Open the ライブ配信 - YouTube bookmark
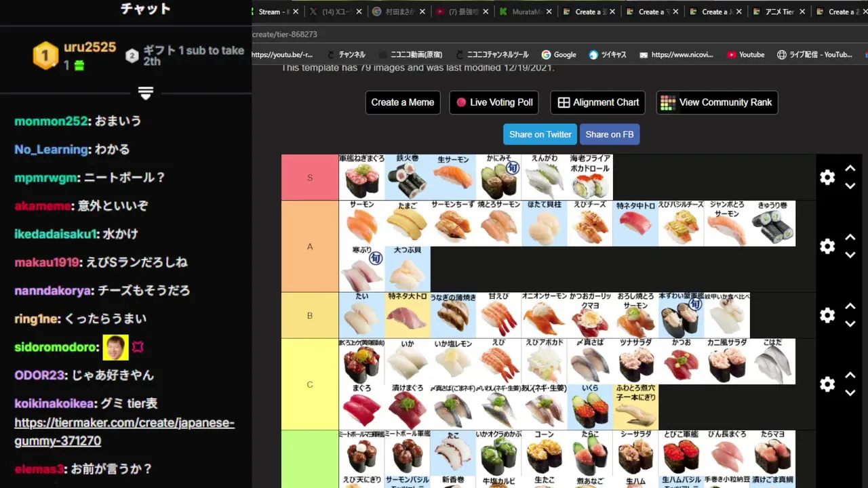The image size is (868, 488). (x=814, y=55)
